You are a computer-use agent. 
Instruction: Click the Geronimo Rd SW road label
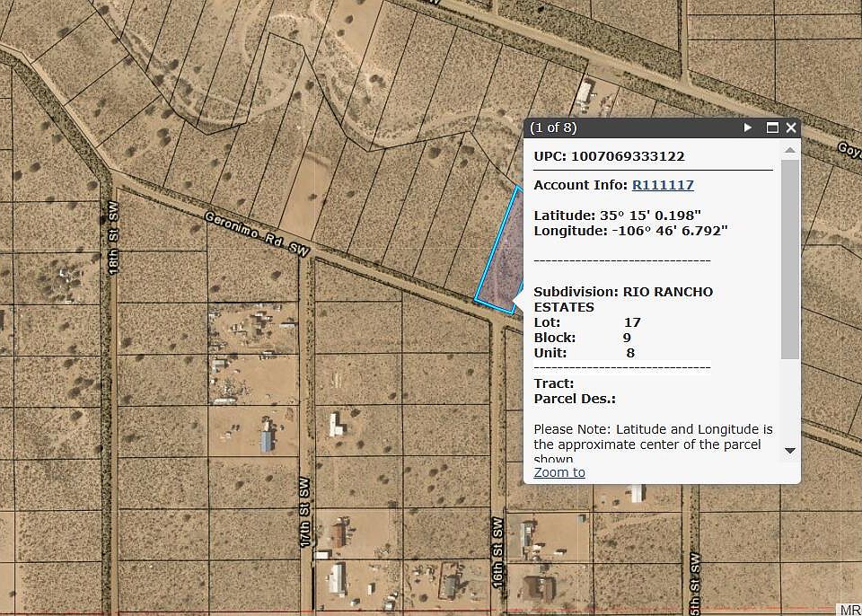[257, 234]
